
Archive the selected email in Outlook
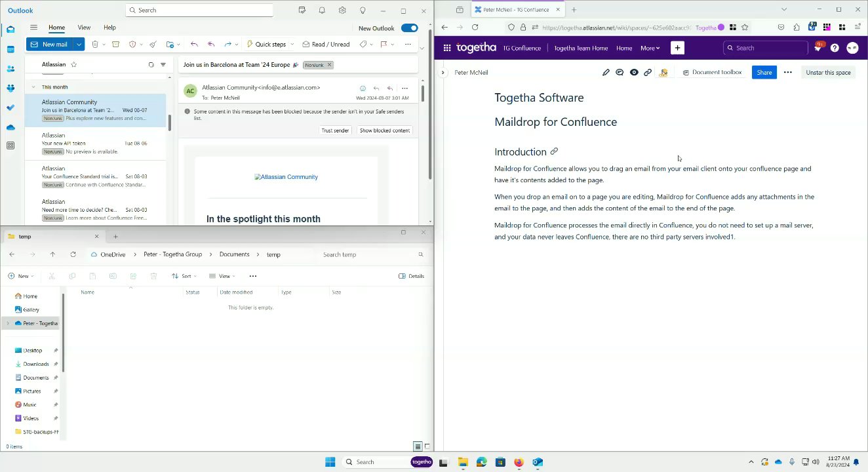pyautogui.click(x=115, y=45)
